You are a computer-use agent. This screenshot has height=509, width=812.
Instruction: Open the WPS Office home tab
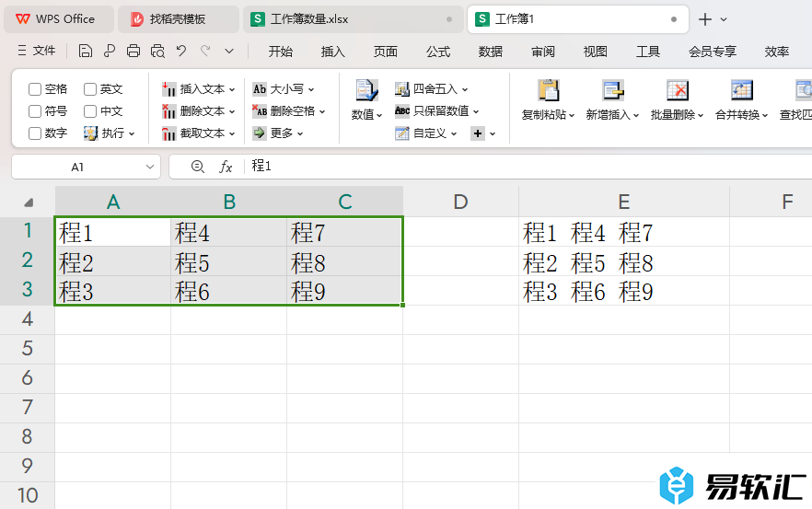[x=59, y=19]
